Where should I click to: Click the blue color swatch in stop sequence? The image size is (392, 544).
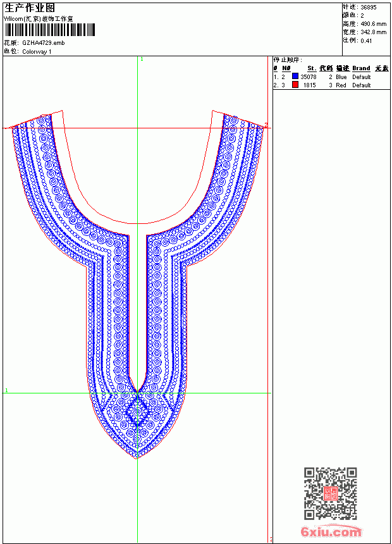coord(295,77)
